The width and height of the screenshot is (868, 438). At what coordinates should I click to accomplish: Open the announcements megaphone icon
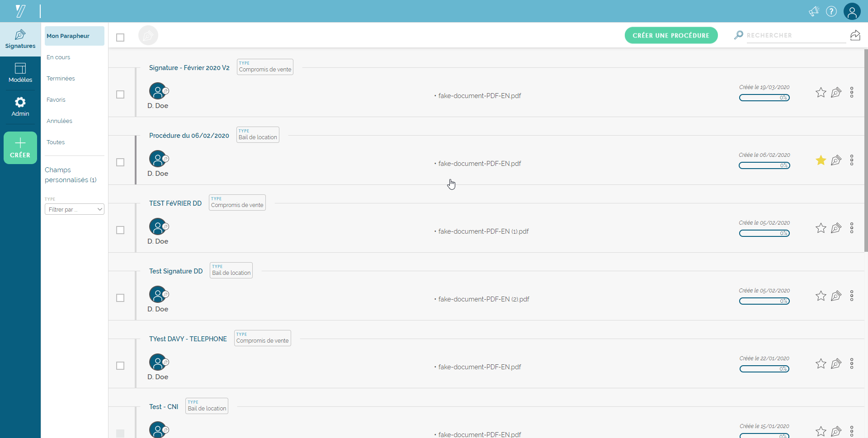(x=814, y=11)
